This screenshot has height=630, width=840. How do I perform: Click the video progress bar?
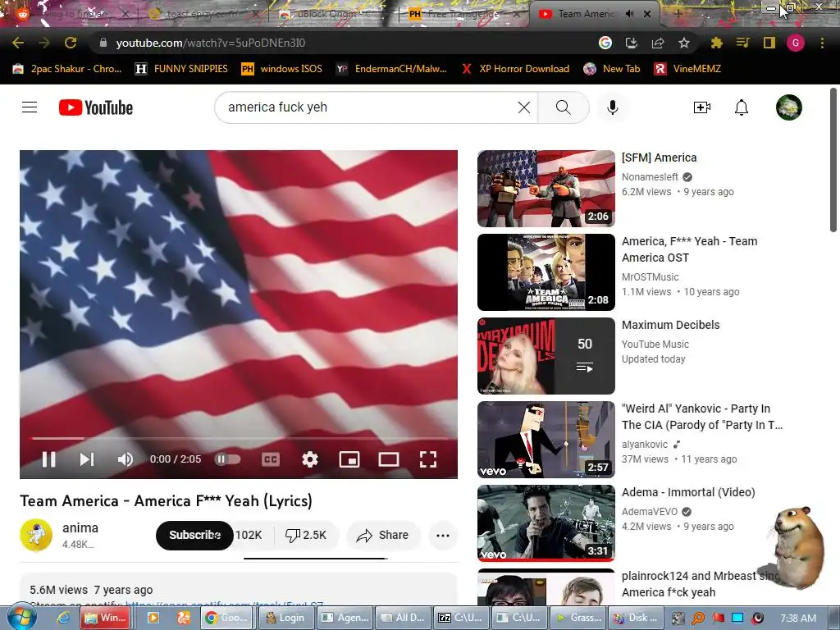pyautogui.click(x=239, y=438)
